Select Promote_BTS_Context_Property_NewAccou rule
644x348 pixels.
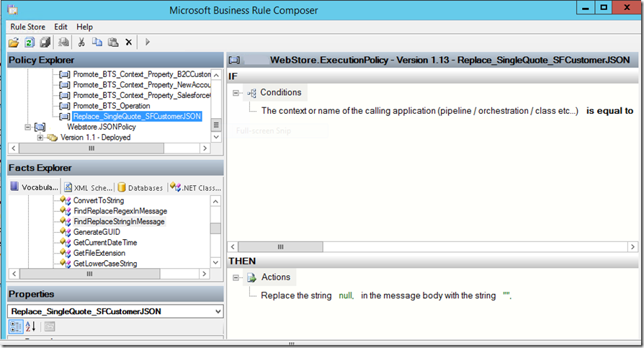(x=142, y=84)
